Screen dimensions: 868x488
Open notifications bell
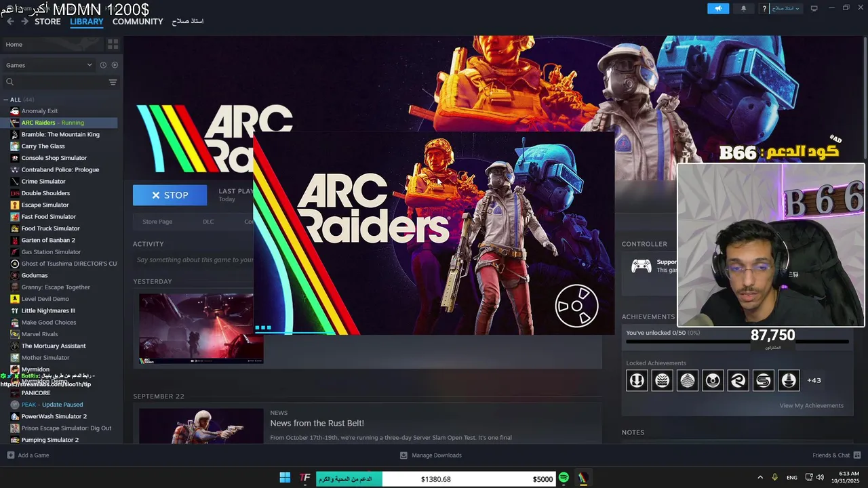click(x=743, y=9)
